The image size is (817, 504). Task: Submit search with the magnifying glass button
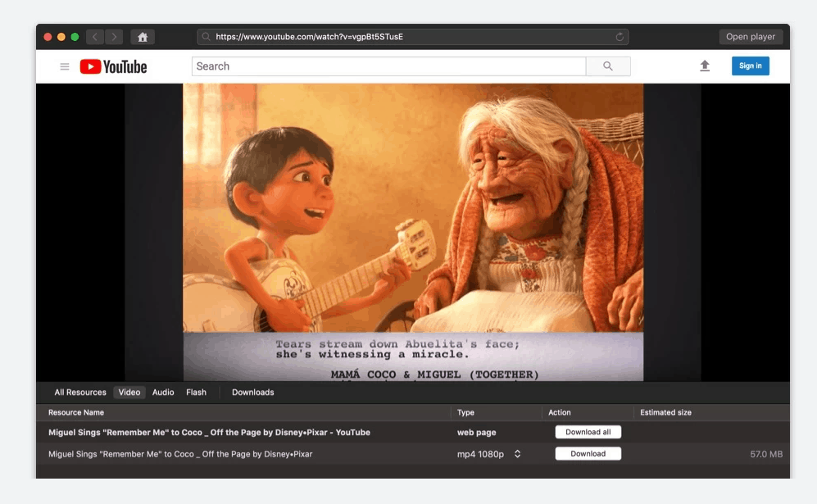pyautogui.click(x=608, y=66)
